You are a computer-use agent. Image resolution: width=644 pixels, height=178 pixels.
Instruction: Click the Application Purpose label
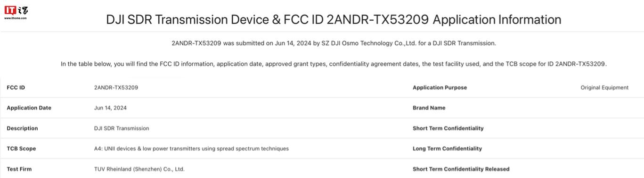[x=440, y=87]
